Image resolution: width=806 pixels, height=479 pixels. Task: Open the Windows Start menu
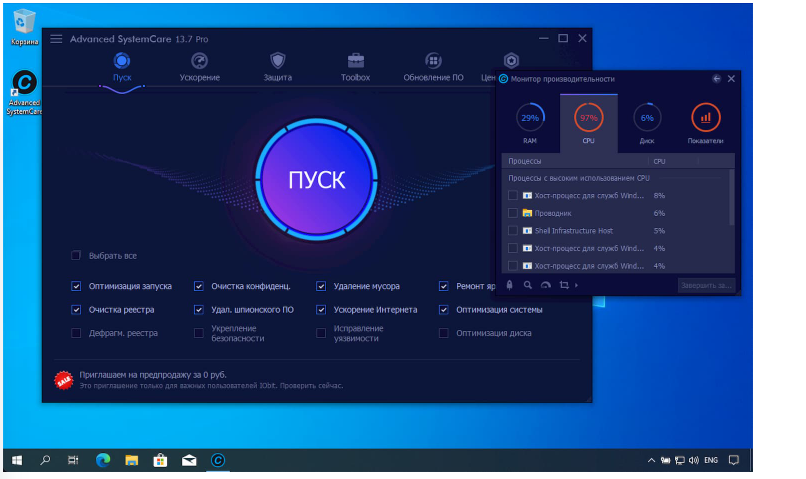click(17, 460)
